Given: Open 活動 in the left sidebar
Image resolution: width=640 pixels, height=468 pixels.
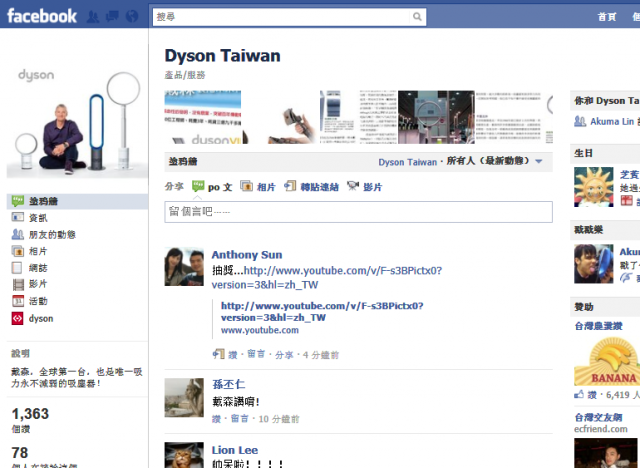Looking at the screenshot, I should (38, 301).
